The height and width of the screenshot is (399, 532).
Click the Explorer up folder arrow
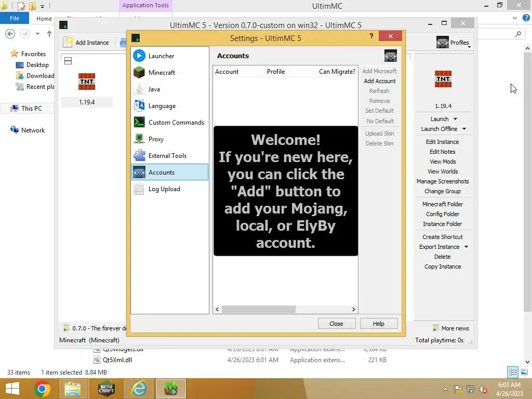[x=49, y=34]
